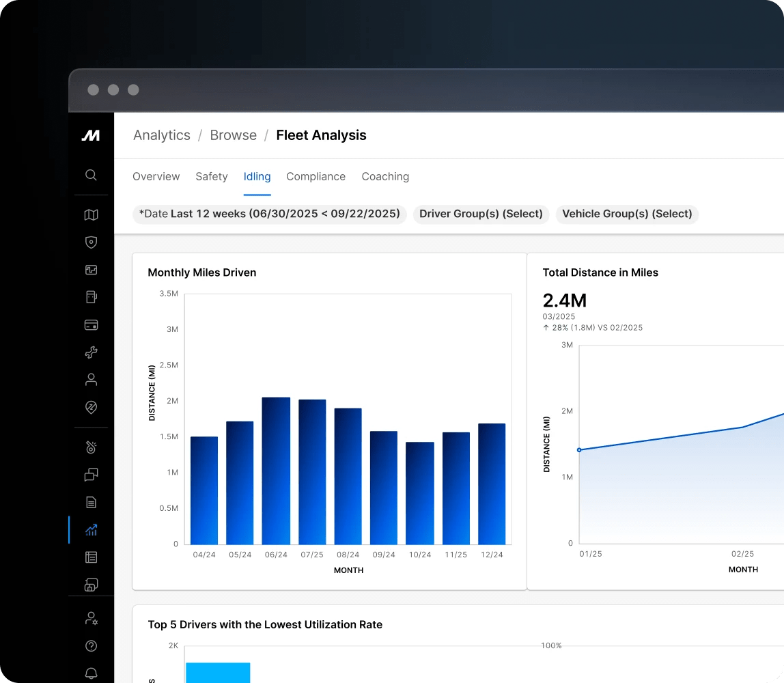Open the marketplace store icon in sidebar
The width and height of the screenshot is (784, 683).
pyautogui.click(x=91, y=585)
